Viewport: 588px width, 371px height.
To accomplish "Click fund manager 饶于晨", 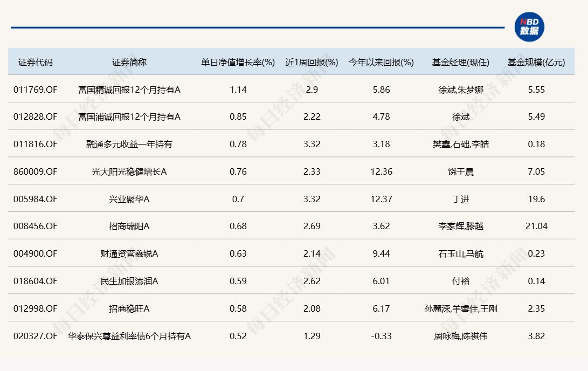I will tap(461, 172).
